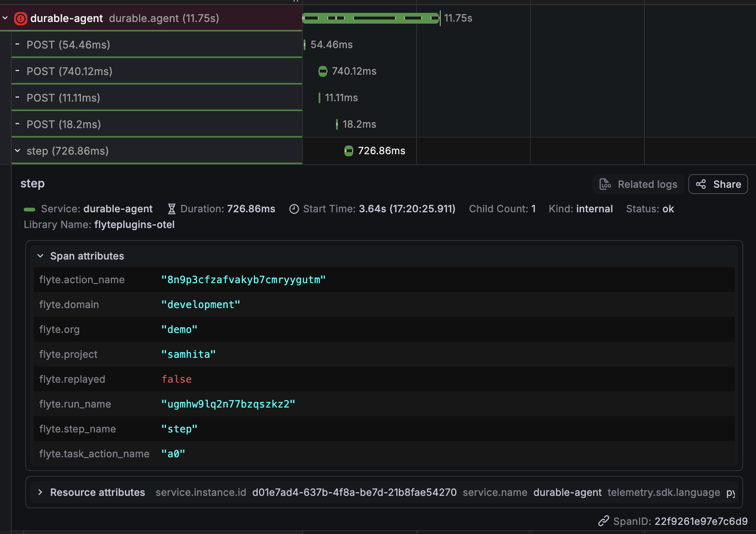The width and height of the screenshot is (756, 534).
Task: Click the share nodes icon
Action: pos(701,184)
